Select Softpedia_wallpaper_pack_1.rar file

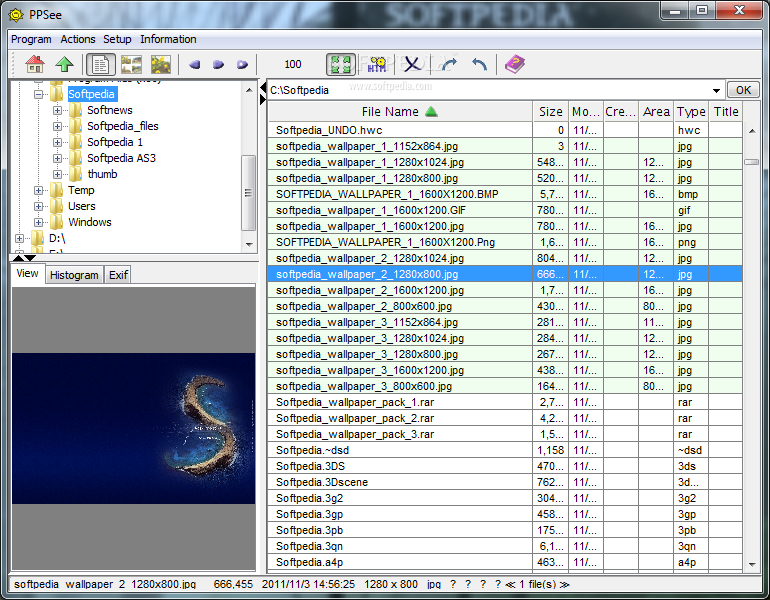click(505, 403)
